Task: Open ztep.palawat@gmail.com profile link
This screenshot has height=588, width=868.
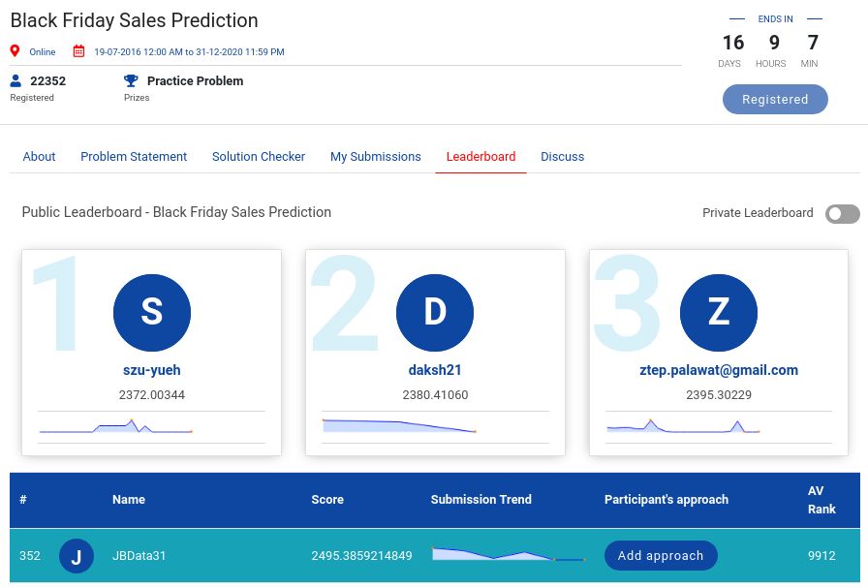Action: click(x=718, y=370)
